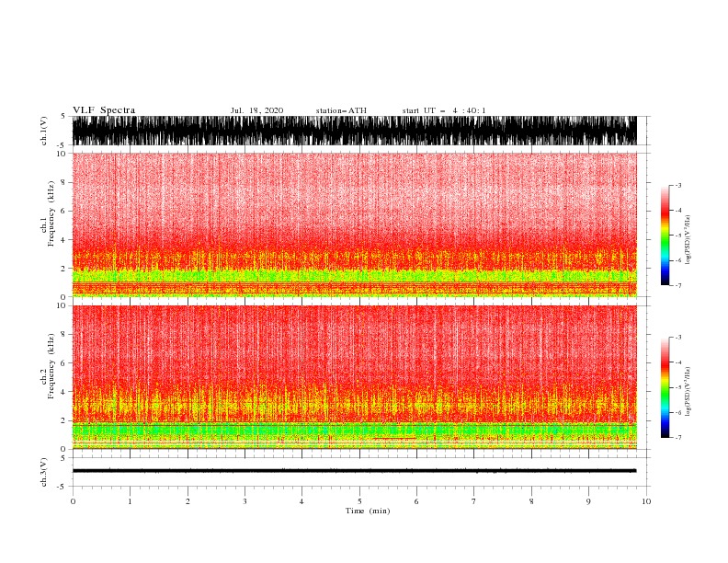
Task: Click time axis tick label "3"
Action: (245, 501)
